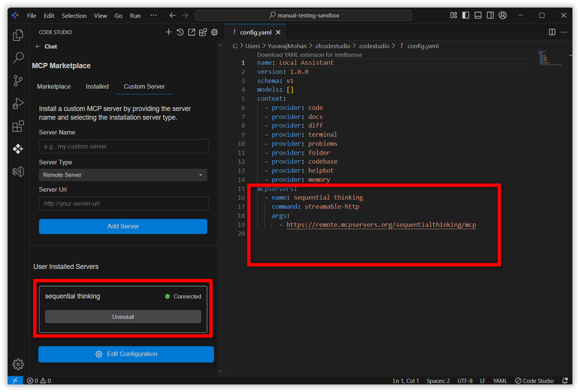Image resolution: width=580 pixels, height=392 pixels.
Task: Select the Custom Server tab
Action: click(x=144, y=86)
